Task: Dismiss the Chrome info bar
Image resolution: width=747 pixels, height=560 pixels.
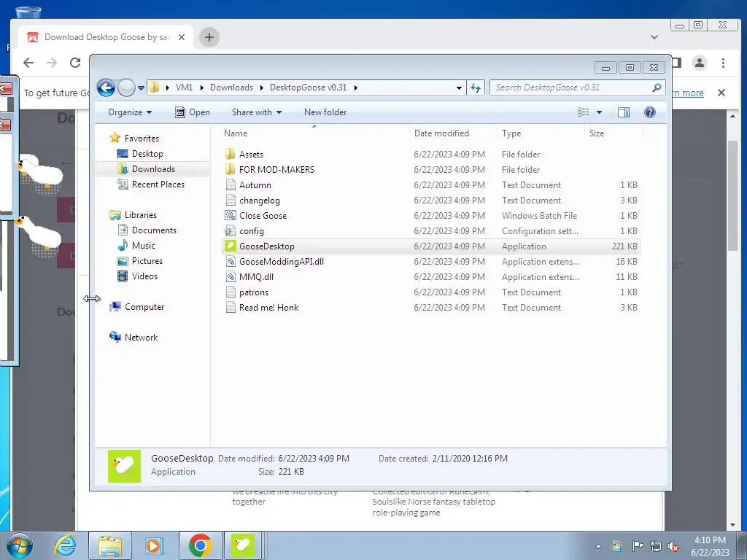Action: tap(721, 93)
